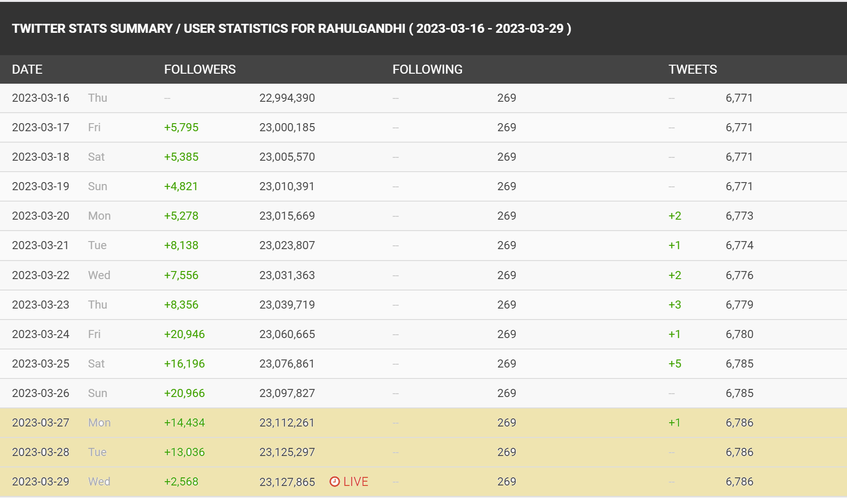Click the +20,966 gain on 2023-03-26

tap(184, 393)
